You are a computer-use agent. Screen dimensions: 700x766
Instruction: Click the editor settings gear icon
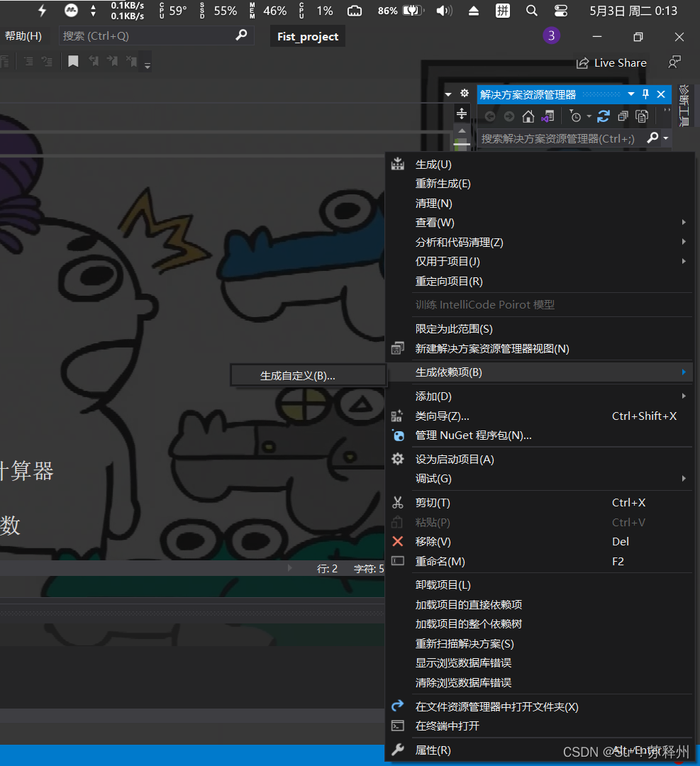coord(465,93)
